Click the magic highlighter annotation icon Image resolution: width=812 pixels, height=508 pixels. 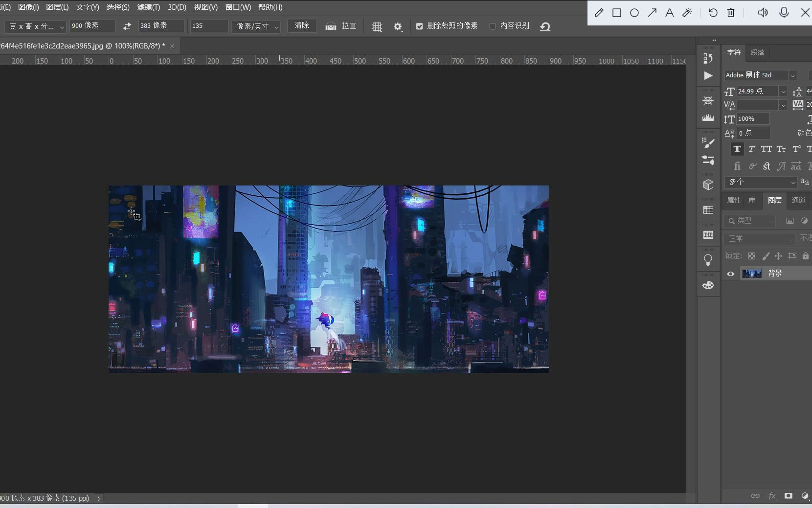[x=687, y=13]
